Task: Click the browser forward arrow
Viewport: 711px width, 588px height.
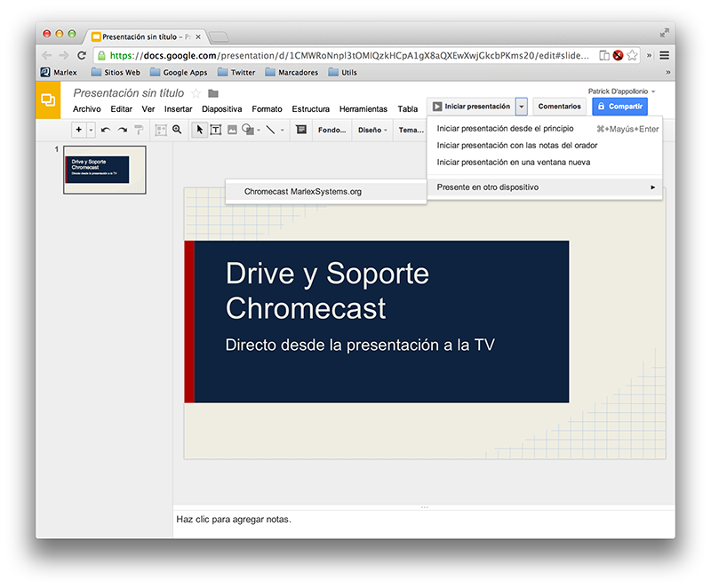Action: click(64, 55)
